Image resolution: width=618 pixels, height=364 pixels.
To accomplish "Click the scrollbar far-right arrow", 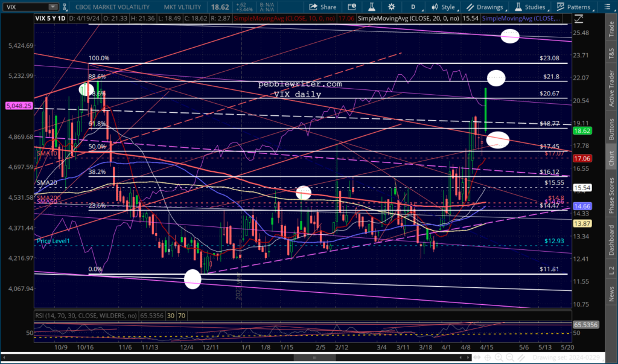I will click(468, 358).
